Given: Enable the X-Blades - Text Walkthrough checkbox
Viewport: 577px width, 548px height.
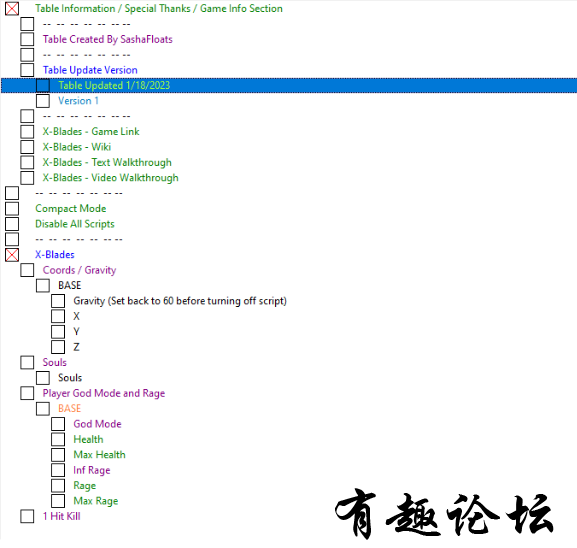Looking at the screenshot, I should click(27, 162).
